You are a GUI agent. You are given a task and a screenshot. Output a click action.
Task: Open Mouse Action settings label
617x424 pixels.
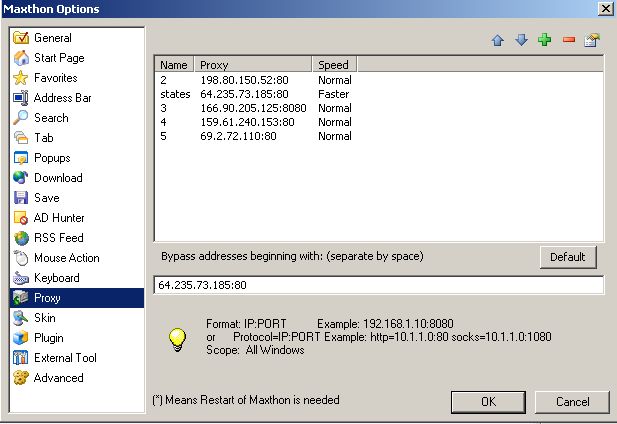[67, 258]
